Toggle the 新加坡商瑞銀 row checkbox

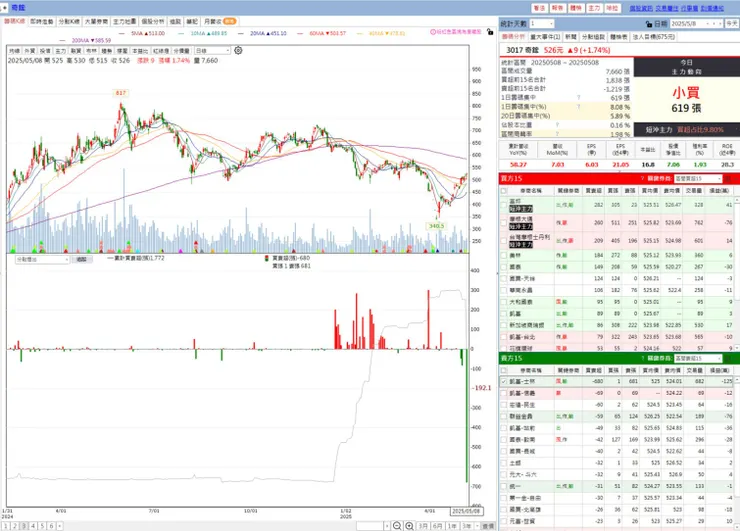(504, 325)
